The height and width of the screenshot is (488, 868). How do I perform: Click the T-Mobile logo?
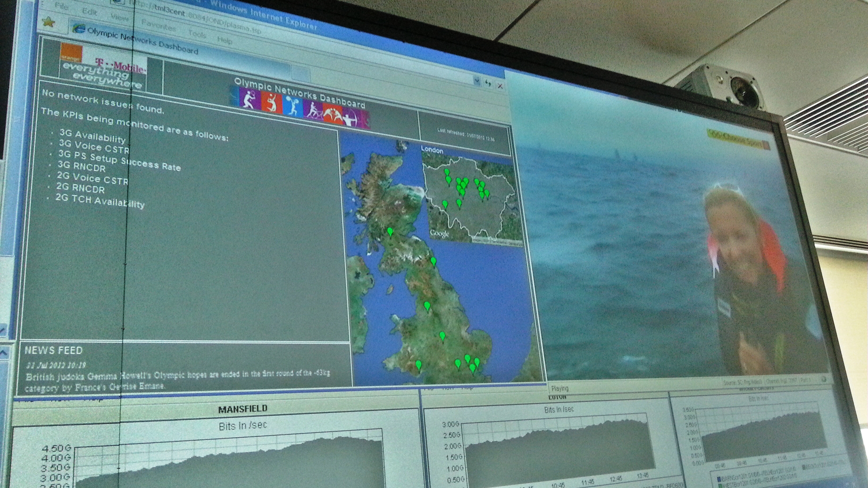point(121,66)
